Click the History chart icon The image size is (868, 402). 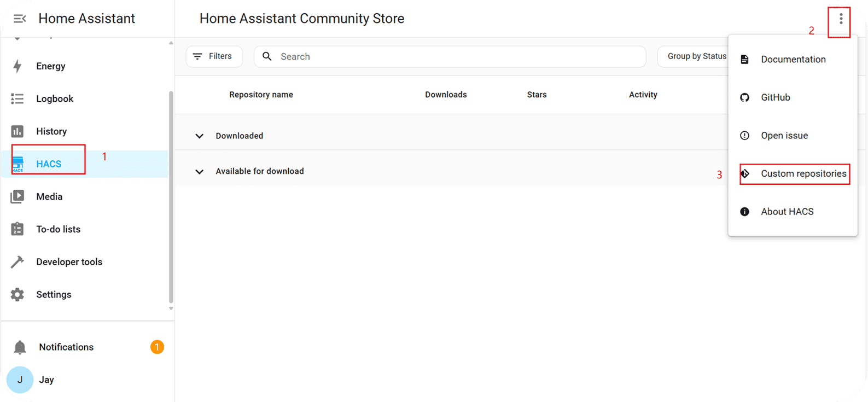click(x=18, y=131)
